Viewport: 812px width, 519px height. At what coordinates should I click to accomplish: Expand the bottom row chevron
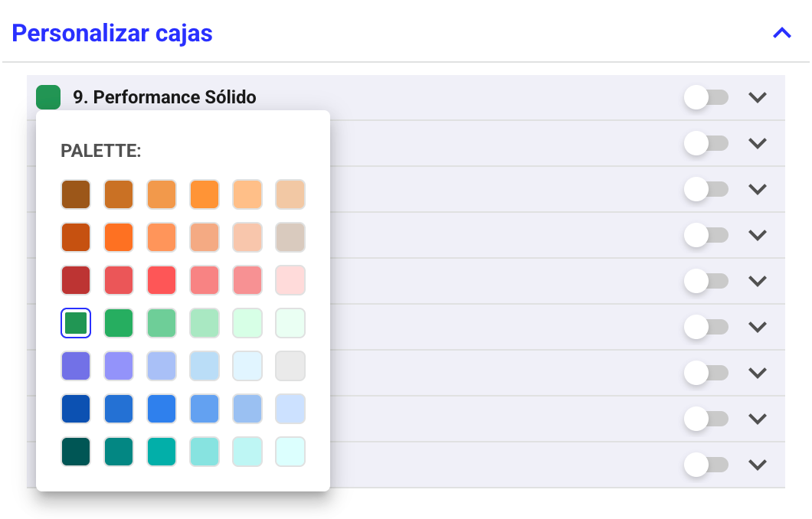(x=758, y=465)
